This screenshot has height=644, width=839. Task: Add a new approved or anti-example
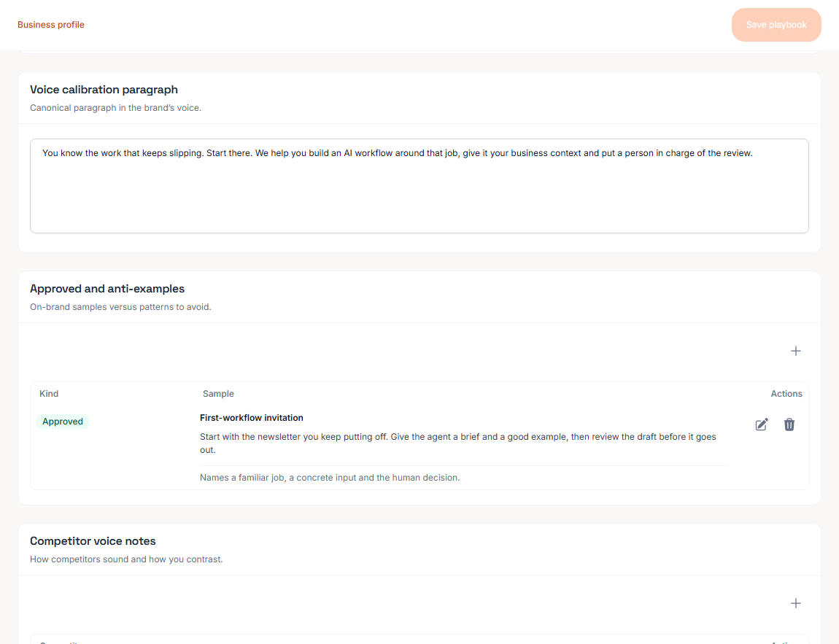point(795,351)
